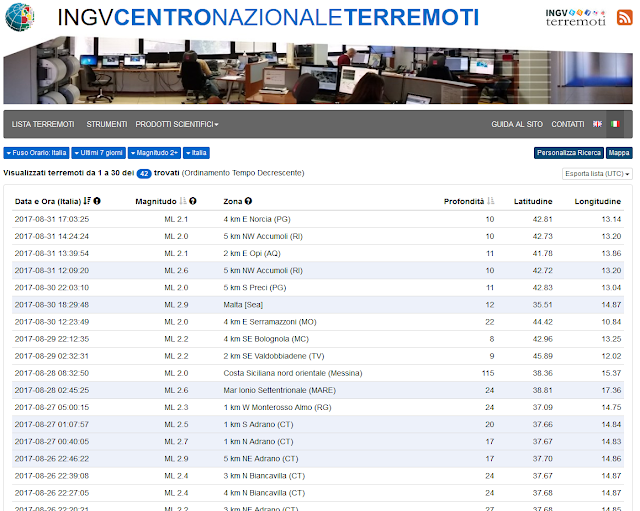640x511 pixels.
Task: Select the 2017-08-31 12:09:20 row
Action: point(318,271)
